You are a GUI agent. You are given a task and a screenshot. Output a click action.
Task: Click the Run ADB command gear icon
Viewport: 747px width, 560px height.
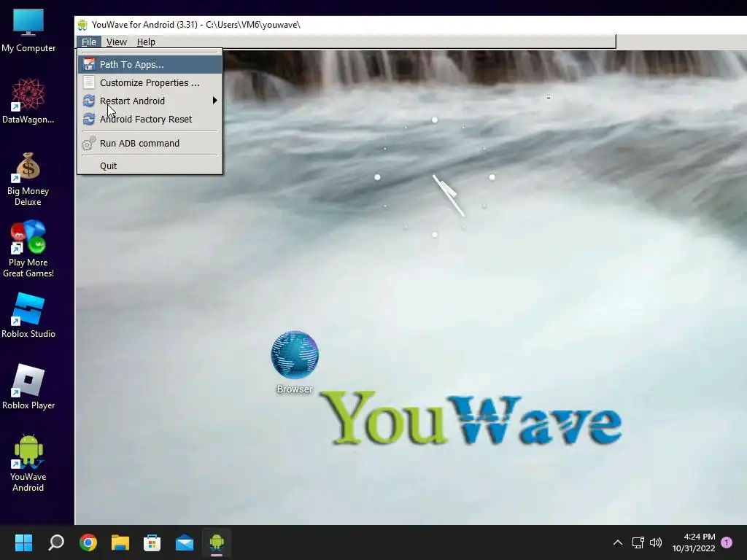pos(88,144)
